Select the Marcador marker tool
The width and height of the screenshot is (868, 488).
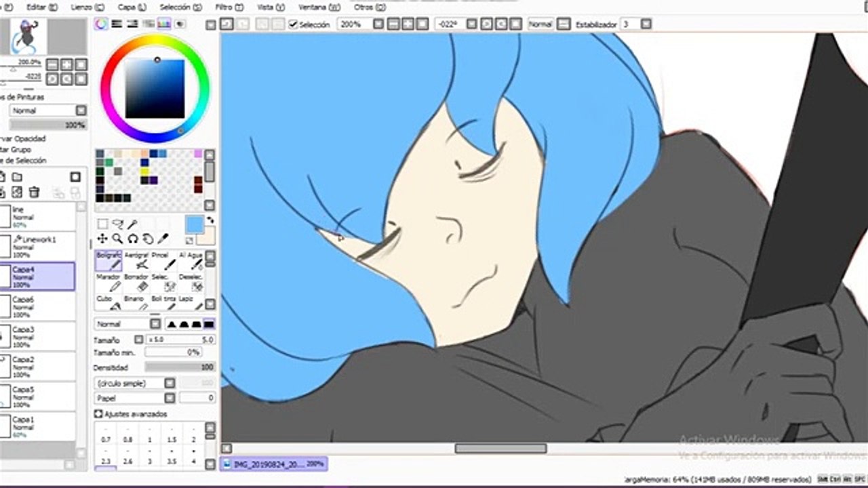pyautogui.click(x=108, y=282)
